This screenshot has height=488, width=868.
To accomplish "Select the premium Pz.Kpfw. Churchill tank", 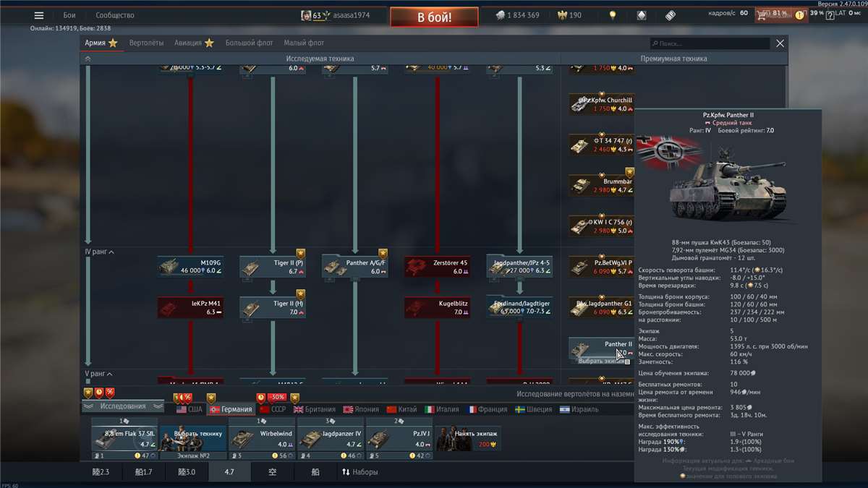I will point(601,104).
